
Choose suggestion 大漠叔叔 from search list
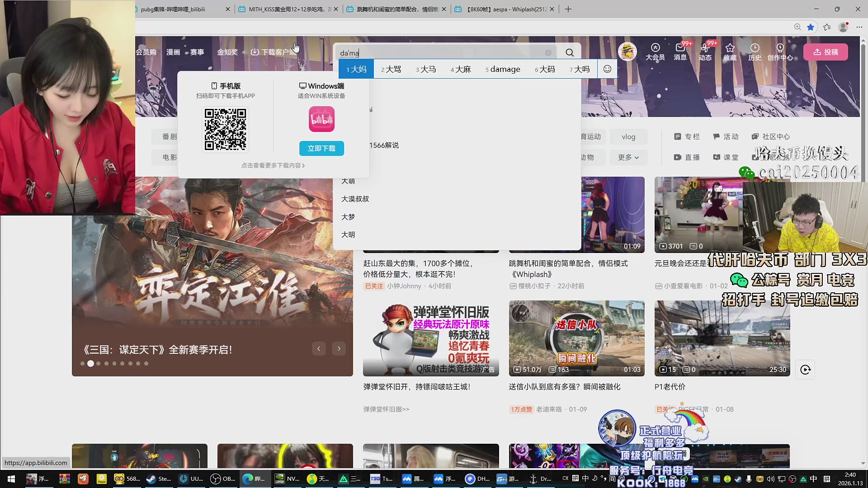pos(355,199)
